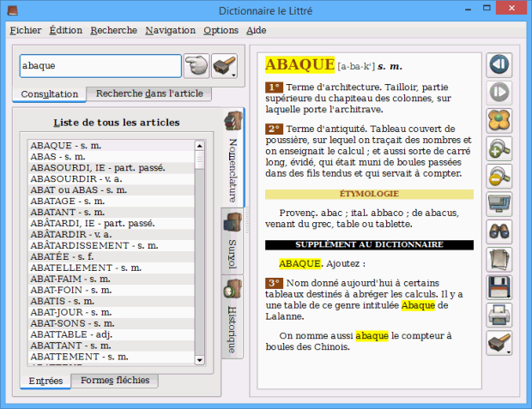Open the Recherche menu
The width and height of the screenshot is (532, 409).
point(113,30)
